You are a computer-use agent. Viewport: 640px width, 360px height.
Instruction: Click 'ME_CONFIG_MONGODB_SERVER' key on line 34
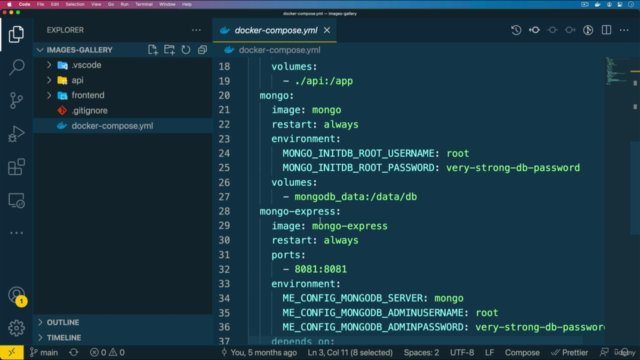pyautogui.click(x=353, y=298)
